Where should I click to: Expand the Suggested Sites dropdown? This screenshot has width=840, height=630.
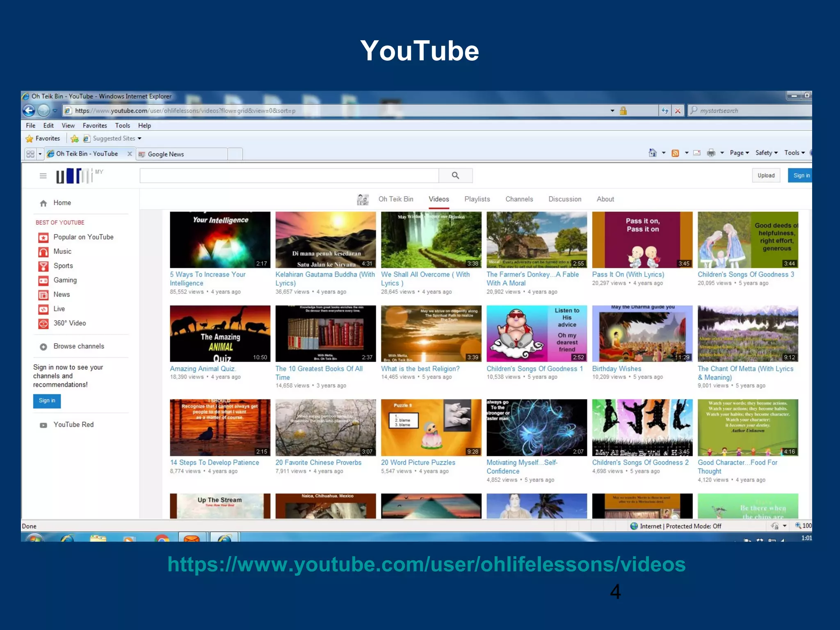[x=139, y=139]
